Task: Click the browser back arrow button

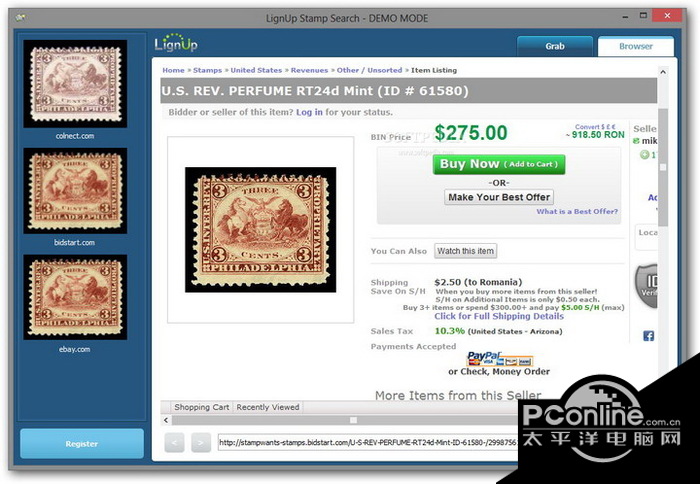Action: click(x=174, y=443)
